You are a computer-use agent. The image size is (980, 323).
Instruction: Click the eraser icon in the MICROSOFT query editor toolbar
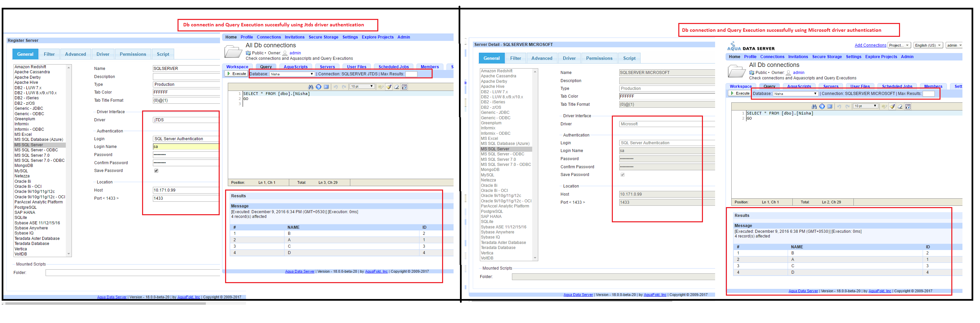coord(900,107)
